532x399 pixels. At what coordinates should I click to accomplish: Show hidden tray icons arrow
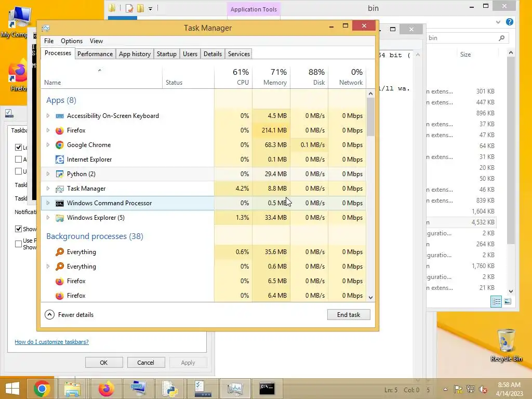(445, 390)
